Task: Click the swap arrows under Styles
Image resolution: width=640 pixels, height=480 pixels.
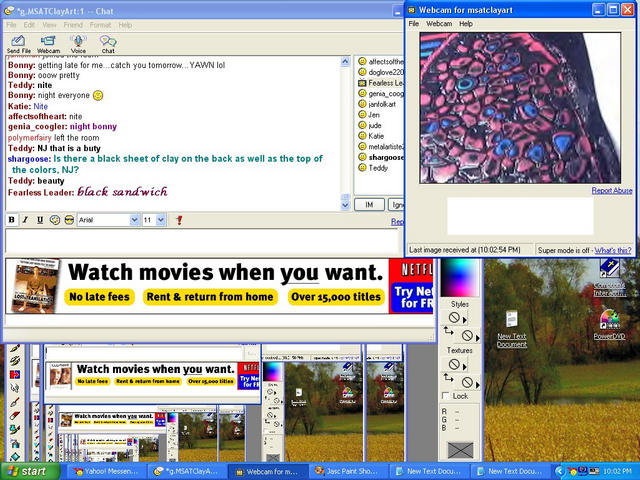Action: pyautogui.click(x=449, y=331)
